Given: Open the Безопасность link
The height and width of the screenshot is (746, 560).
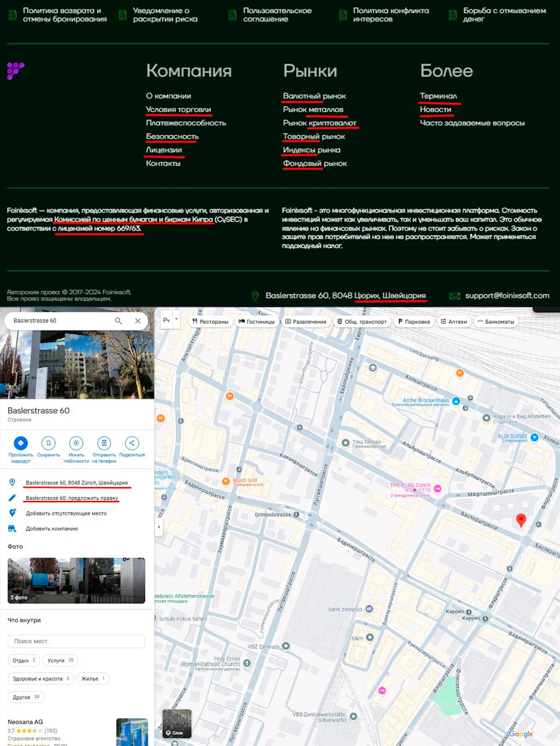Looking at the screenshot, I should [x=172, y=137].
